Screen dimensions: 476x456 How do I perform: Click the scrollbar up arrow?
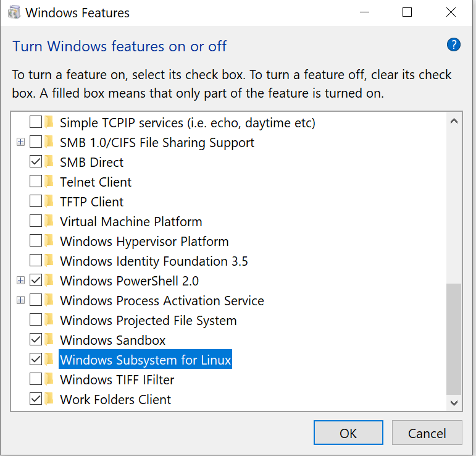click(454, 121)
